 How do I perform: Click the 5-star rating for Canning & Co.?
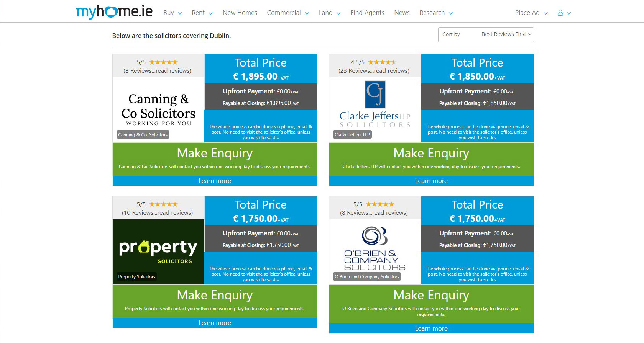(x=163, y=62)
